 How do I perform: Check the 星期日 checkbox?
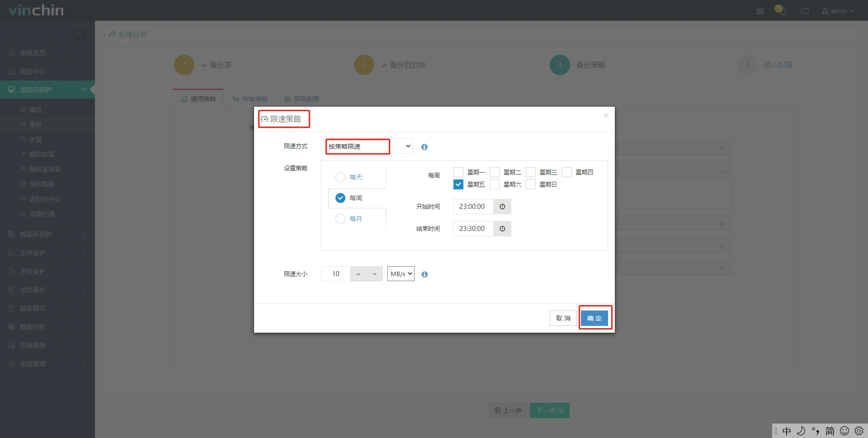(x=531, y=184)
